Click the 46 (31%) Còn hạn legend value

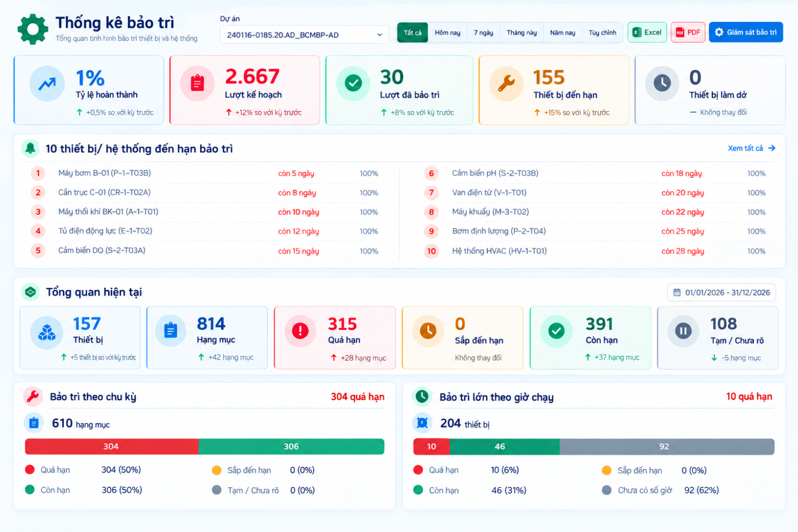tap(509, 490)
